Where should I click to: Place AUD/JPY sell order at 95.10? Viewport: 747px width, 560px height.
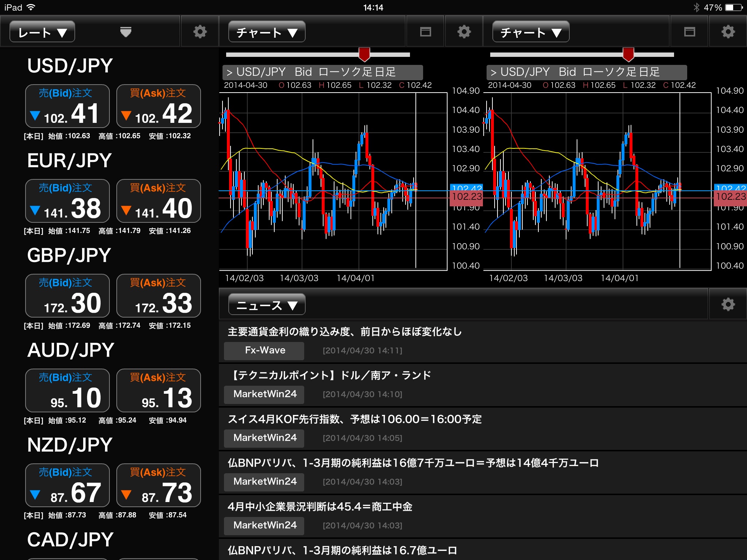67,390
